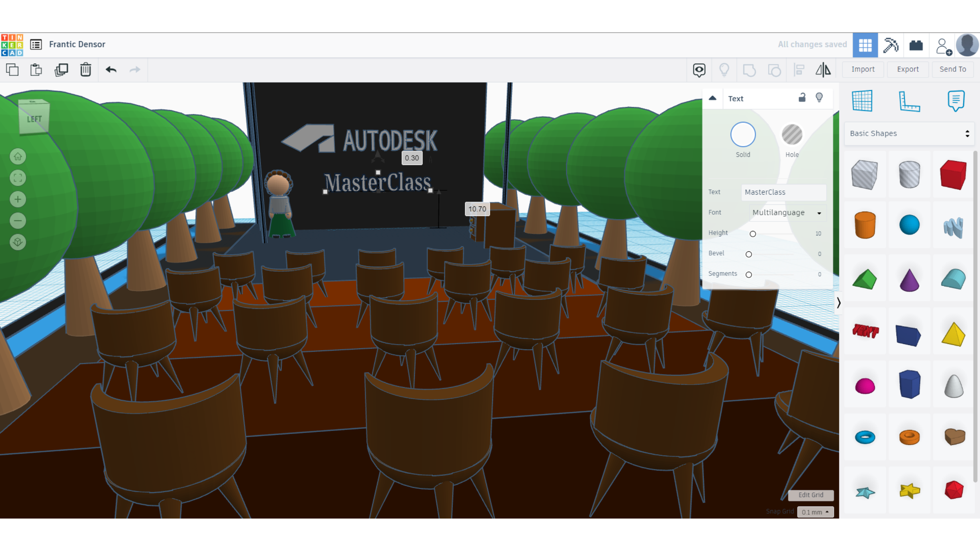Open the Tinkercad dashboard list menu
Viewport: 980px width, 551px height.
(36, 44)
